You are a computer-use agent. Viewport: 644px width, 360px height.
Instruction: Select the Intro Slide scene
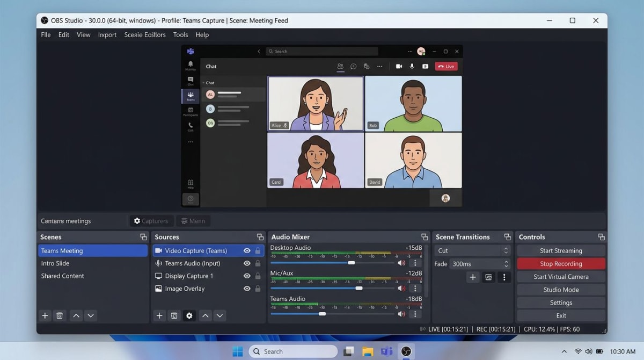point(93,263)
